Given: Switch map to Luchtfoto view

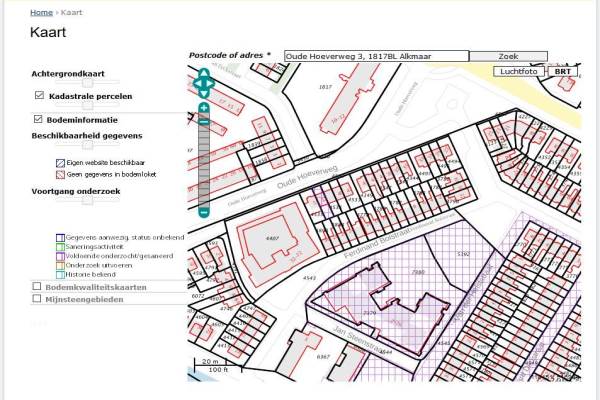Looking at the screenshot, I should point(519,71).
